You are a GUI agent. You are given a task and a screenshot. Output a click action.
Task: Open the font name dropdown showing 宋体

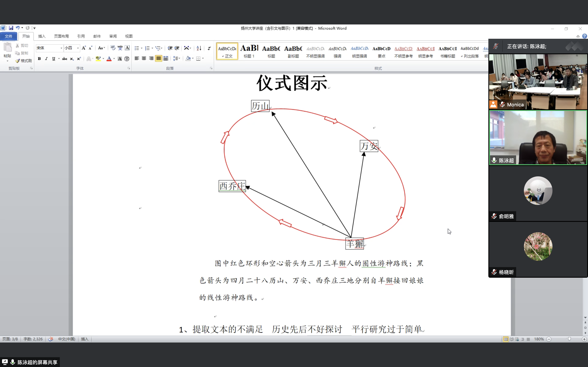coord(61,48)
